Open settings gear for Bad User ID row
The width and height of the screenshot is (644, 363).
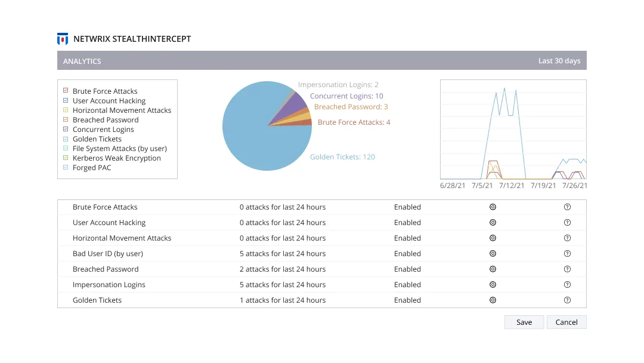[493, 254]
